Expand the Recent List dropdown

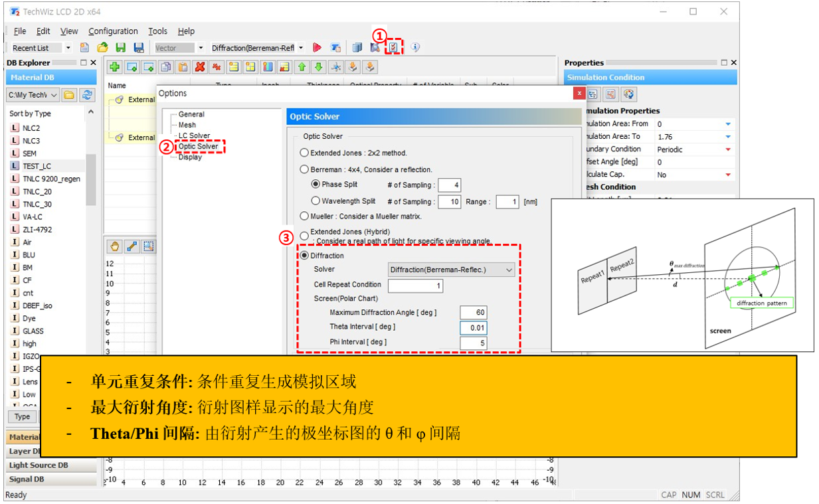[x=67, y=48]
